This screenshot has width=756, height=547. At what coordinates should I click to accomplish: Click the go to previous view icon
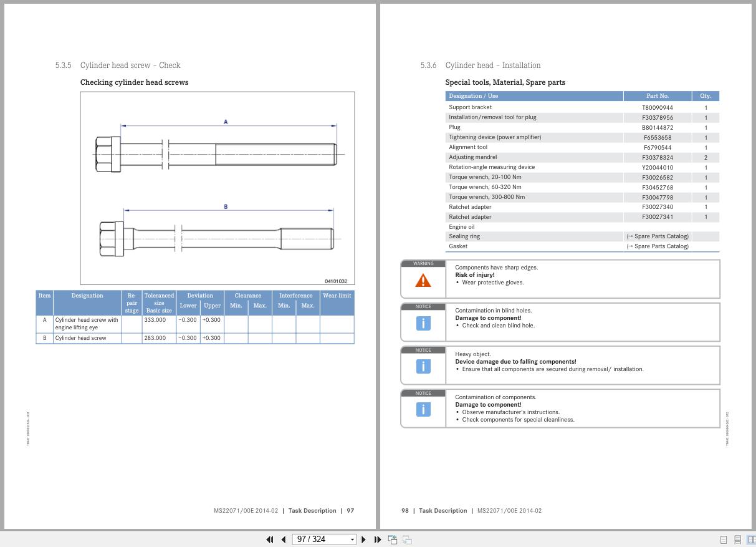(393, 540)
